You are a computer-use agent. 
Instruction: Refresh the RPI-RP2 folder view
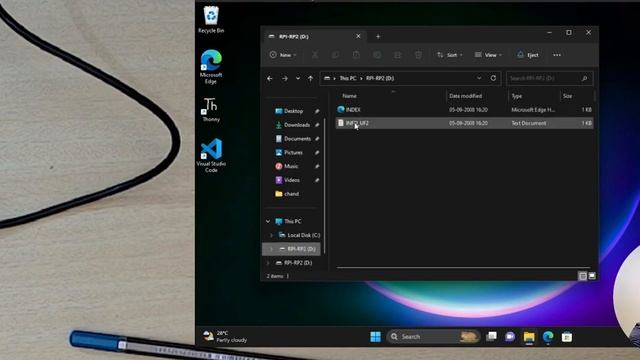tap(493, 78)
